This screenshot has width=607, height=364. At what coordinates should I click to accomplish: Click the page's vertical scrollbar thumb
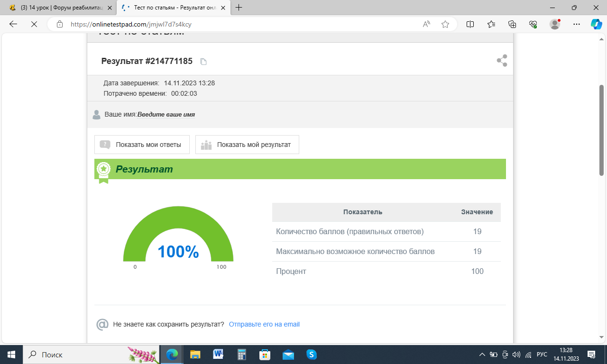click(x=602, y=130)
